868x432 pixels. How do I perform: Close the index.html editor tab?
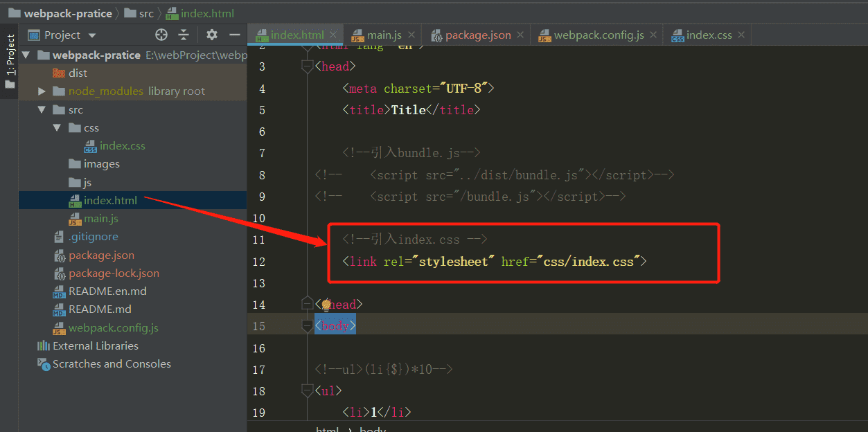tap(333, 35)
